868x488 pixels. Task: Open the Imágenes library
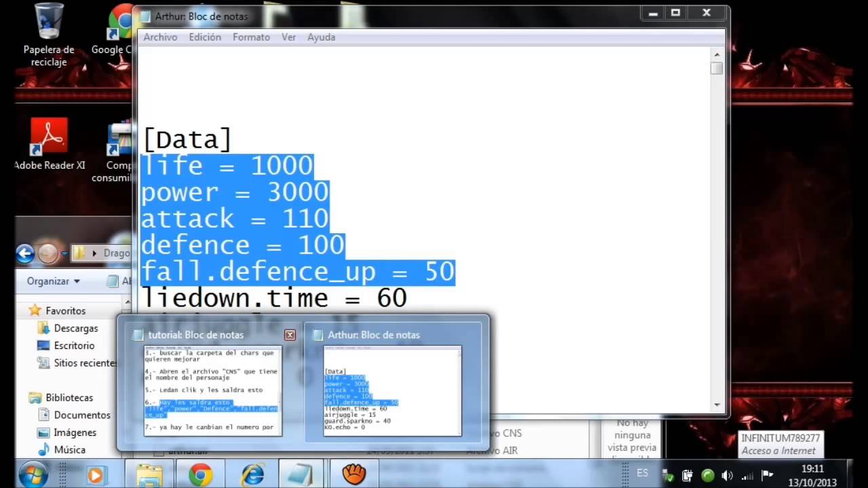[x=75, y=432]
